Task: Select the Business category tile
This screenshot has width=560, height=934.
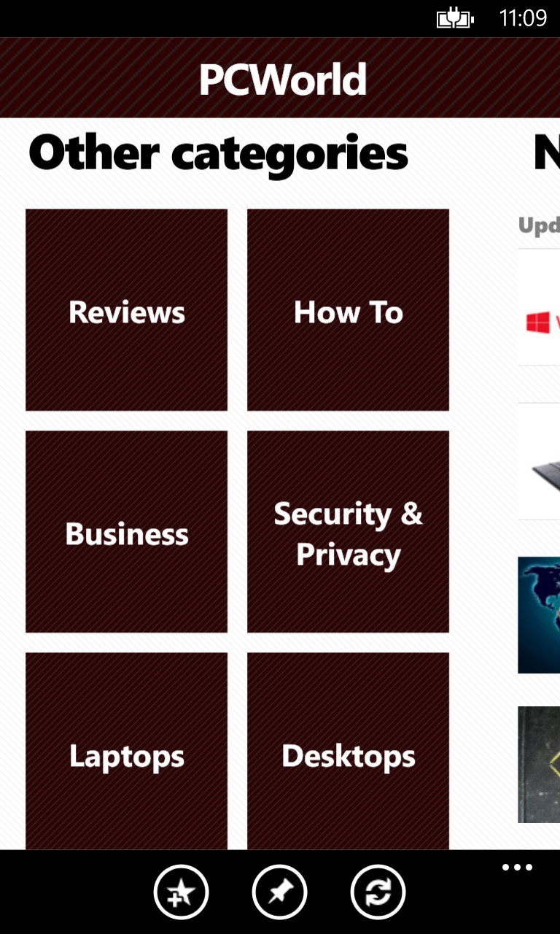Action: coord(126,532)
